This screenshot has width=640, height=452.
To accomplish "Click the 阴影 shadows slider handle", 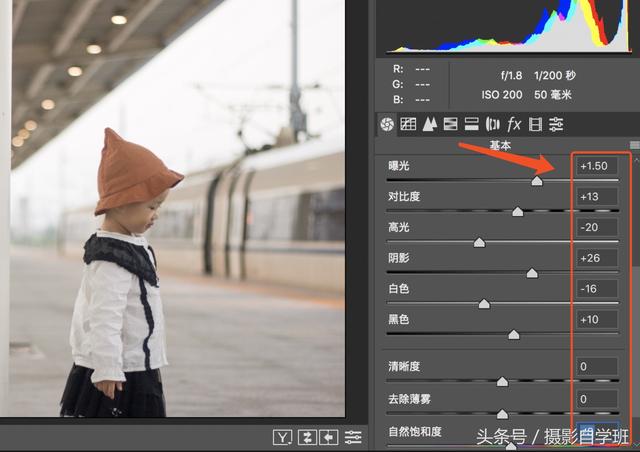I will [532, 273].
